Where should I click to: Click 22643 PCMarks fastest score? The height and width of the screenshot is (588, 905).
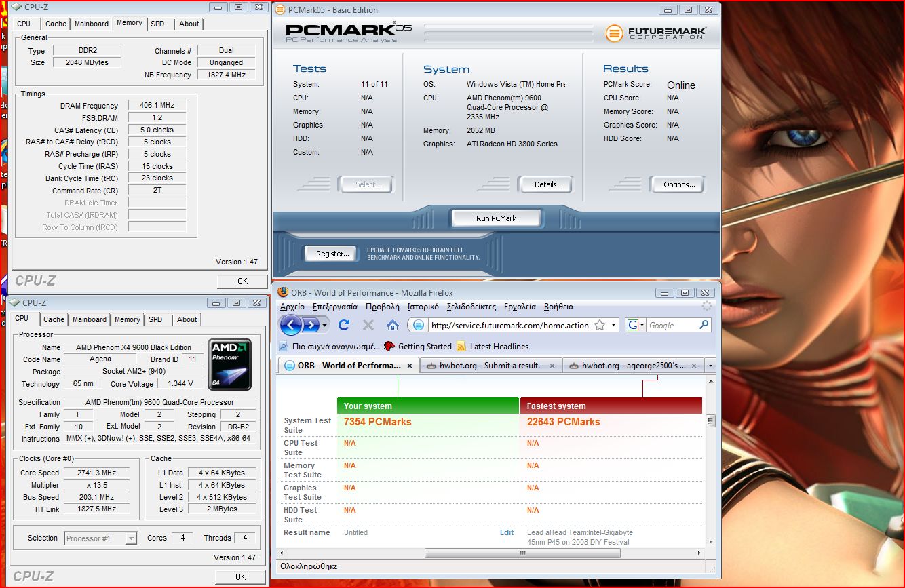coord(563,422)
